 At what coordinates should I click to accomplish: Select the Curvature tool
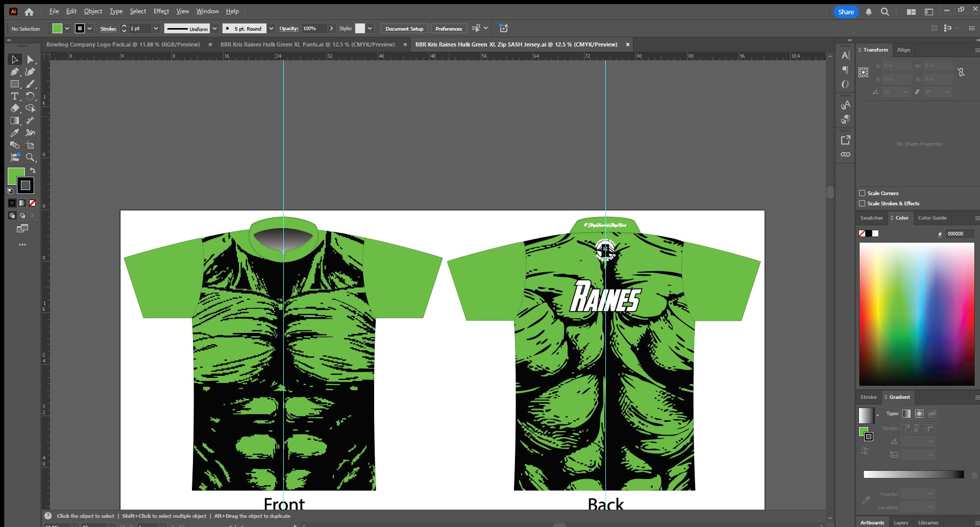(30, 72)
